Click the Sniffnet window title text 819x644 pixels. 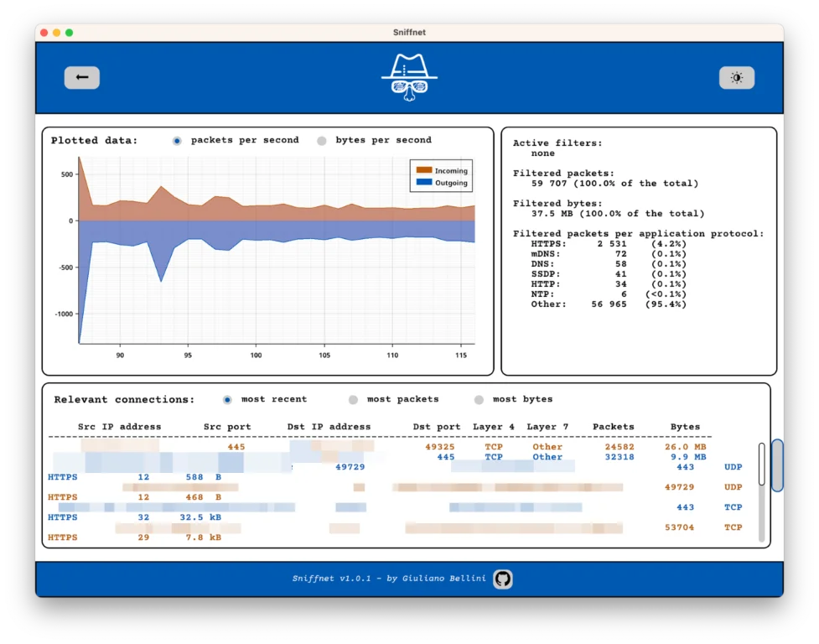pos(409,33)
